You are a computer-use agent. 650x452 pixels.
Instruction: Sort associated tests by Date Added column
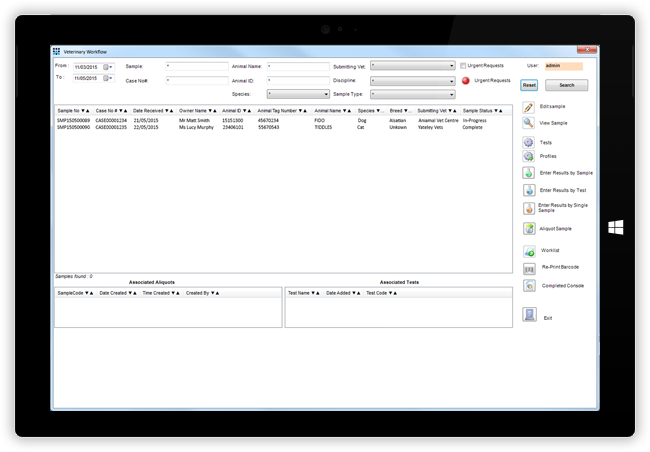(x=343, y=293)
